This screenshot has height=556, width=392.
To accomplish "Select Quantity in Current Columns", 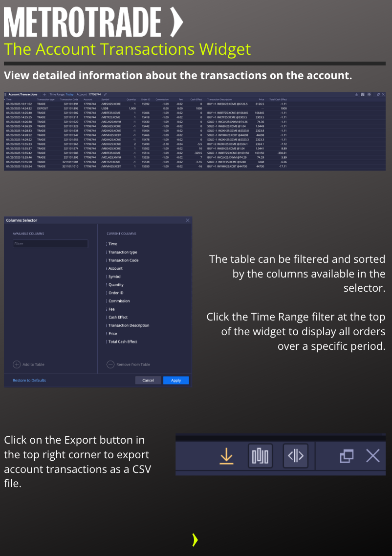I will point(116,285).
